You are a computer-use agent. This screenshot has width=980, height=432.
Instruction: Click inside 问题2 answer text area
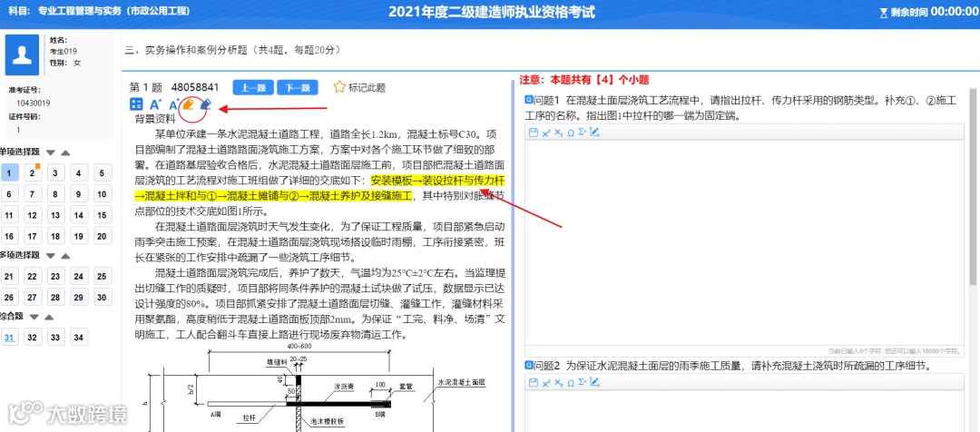click(x=744, y=411)
